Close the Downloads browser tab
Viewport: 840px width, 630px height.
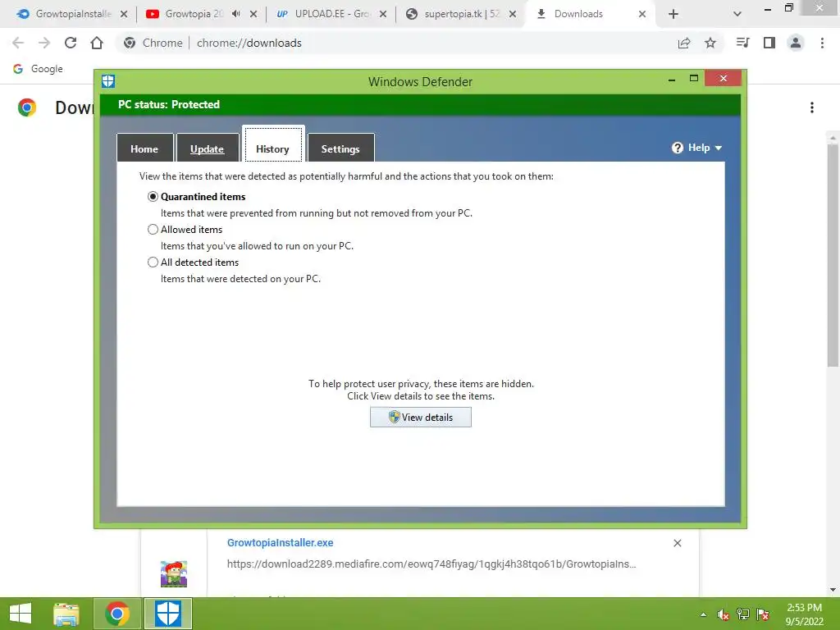click(x=642, y=14)
